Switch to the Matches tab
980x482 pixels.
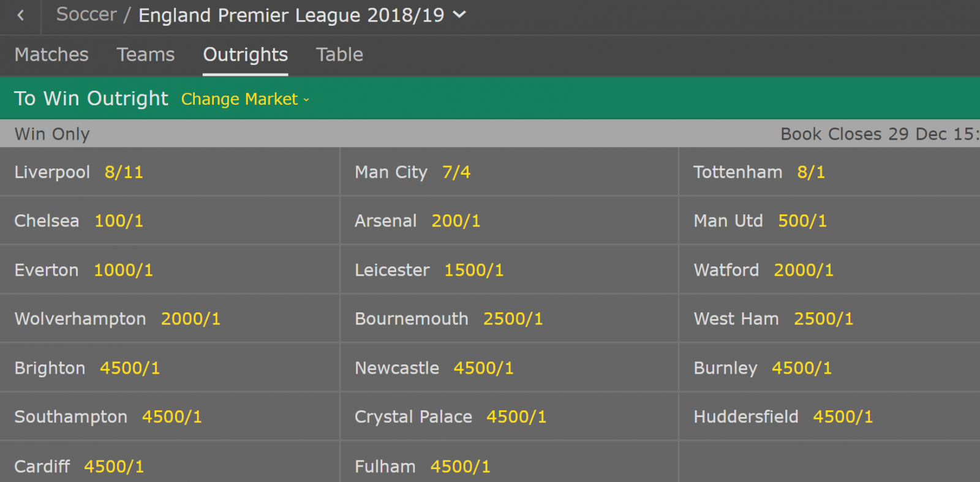click(x=51, y=55)
